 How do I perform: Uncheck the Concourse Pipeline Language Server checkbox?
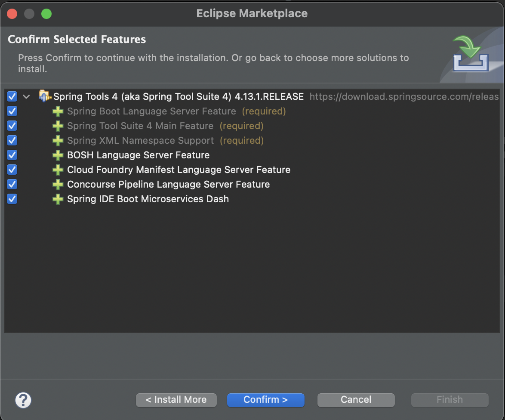pyautogui.click(x=12, y=184)
